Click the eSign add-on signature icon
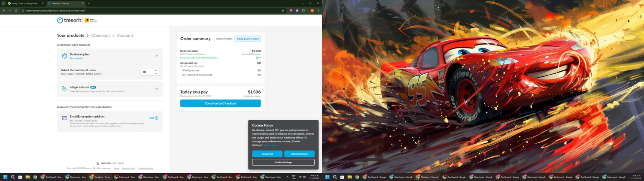The width and height of the screenshot is (644, 181). point(64,89)
